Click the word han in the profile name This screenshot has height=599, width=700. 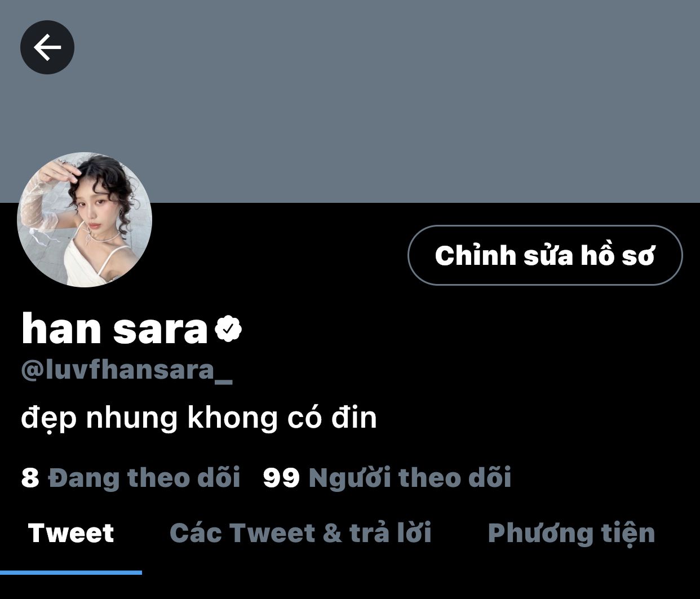[x=61, y=329]
